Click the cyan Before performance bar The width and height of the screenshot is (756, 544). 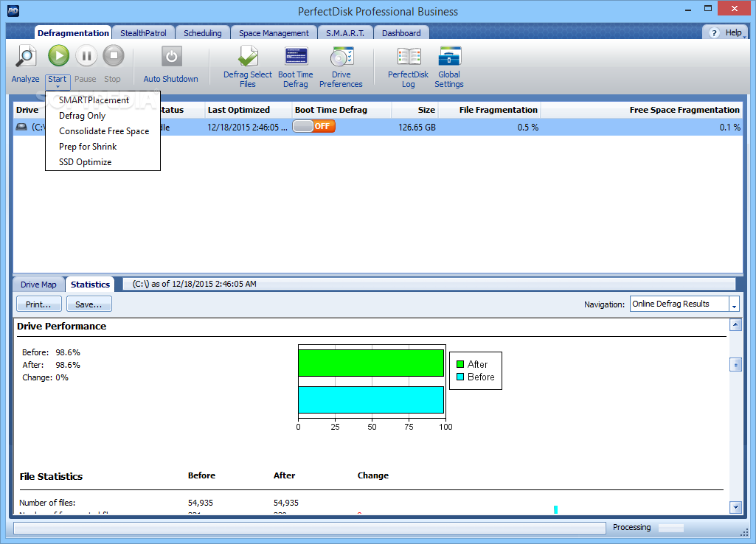(371, 400)
